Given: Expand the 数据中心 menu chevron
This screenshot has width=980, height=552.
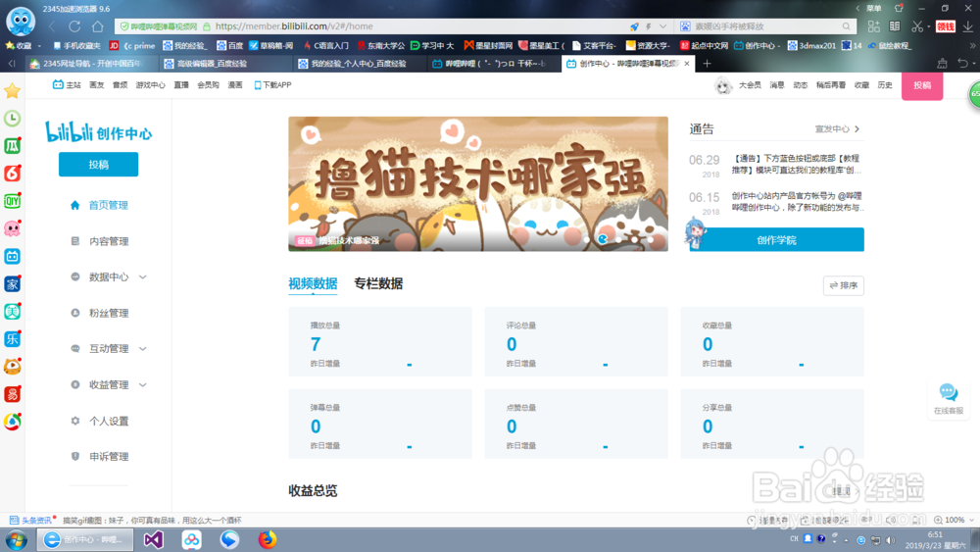Looking at the screenshot, I should point(142,276).
